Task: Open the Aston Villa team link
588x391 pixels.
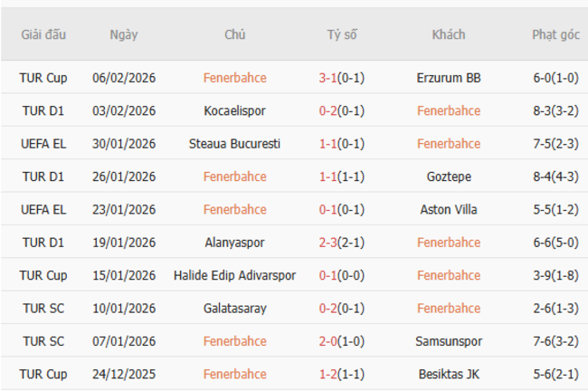Action: pyautogui.click(x=449, y=209)
